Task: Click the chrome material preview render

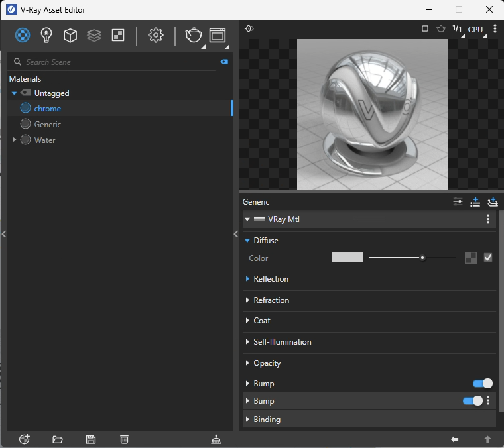Action: click(x=372, y=114)
